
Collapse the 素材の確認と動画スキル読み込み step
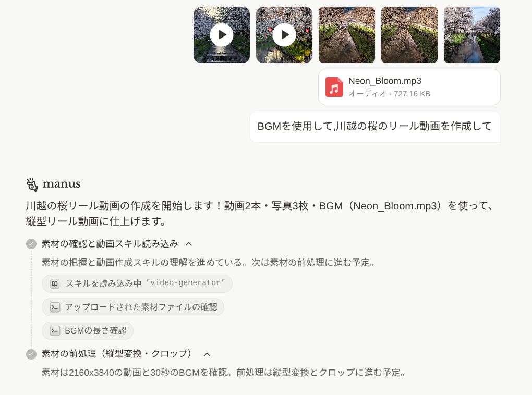pyautogui.click(x=189, y=244)
